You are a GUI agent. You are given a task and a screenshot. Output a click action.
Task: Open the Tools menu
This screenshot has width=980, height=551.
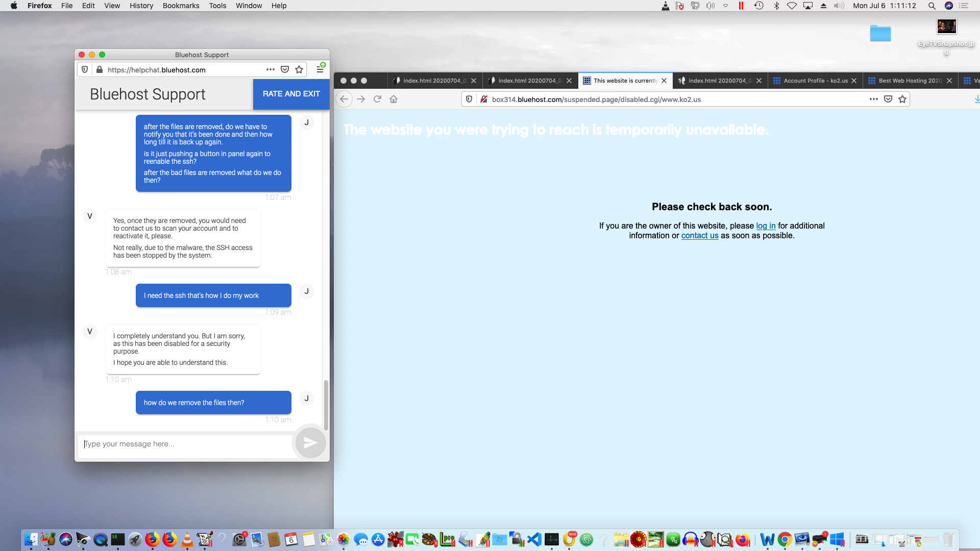pos(217,6)
